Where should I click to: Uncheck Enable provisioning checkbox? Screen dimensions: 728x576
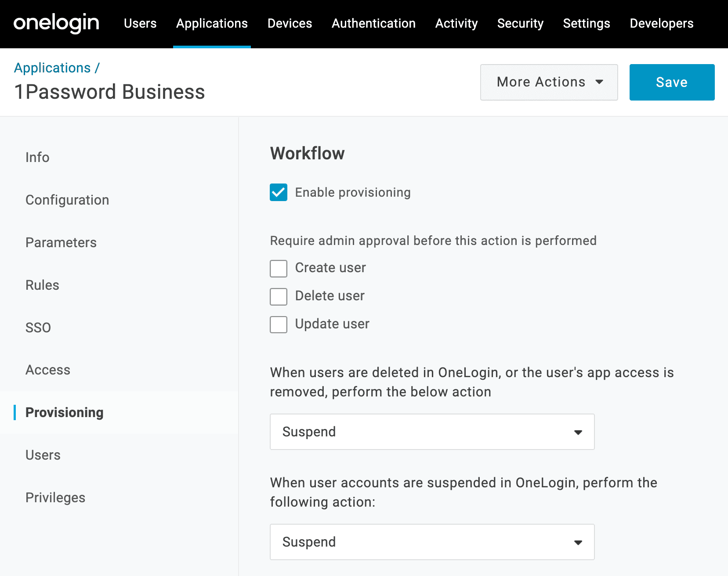(279, 192)
